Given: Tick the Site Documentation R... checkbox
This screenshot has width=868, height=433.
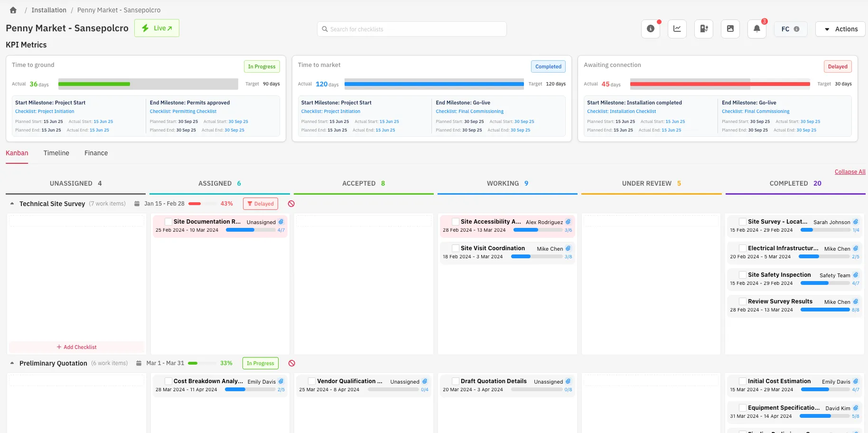Looking at the screenshot, I should (x=168, y=222).
